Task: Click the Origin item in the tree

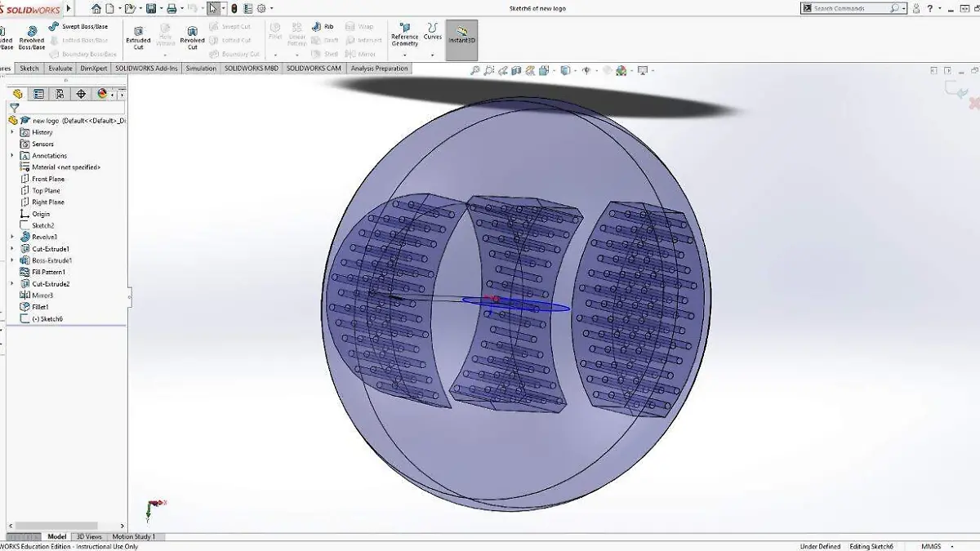Action: 39,212
